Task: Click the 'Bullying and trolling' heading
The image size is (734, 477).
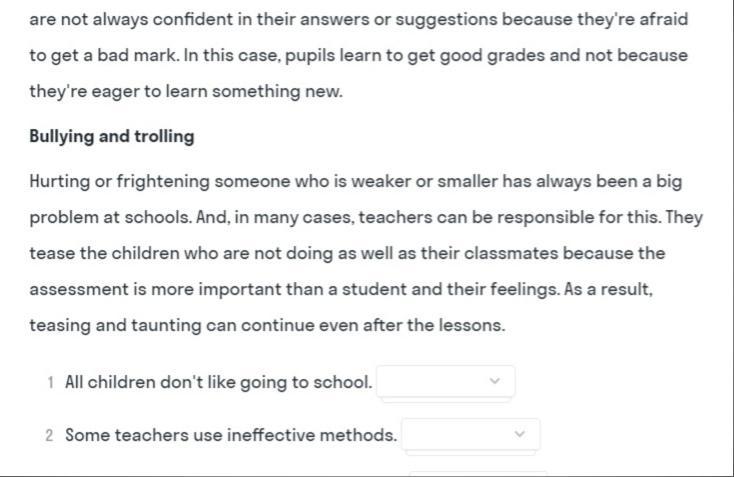Action: [112, 137]
